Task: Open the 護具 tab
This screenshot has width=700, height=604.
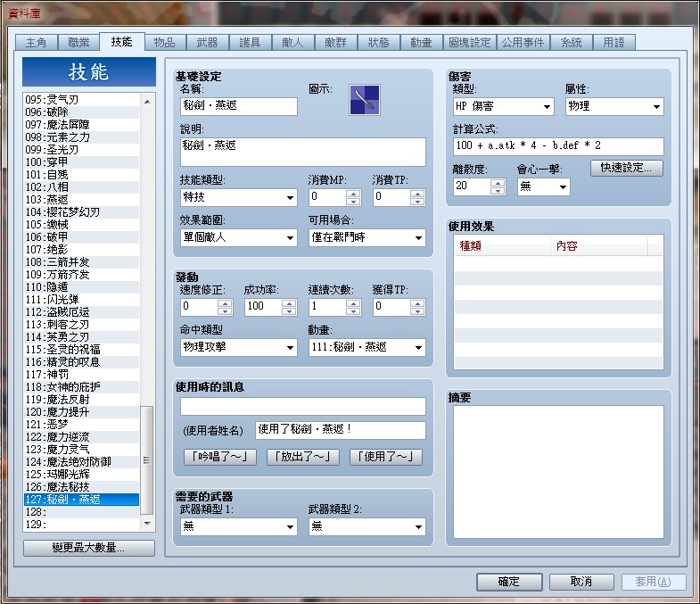Action: click(x=250, y=43)
